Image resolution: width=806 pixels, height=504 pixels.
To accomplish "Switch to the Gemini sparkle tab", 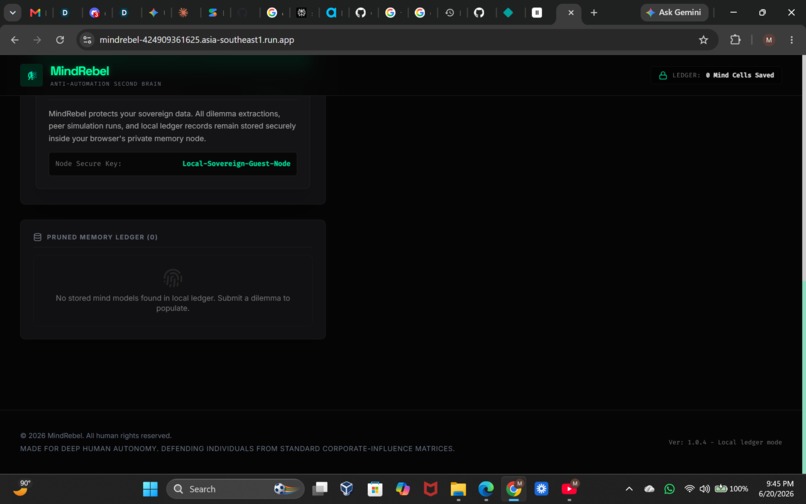I will click(x=154, y=12).
